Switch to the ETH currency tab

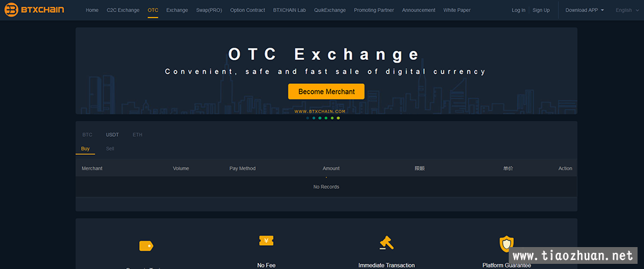pos(137,135)
